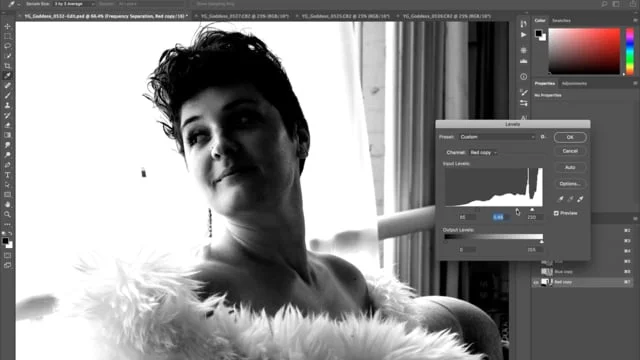Select the Crop tool
640x360 pixels.
[x=7, y=66]
